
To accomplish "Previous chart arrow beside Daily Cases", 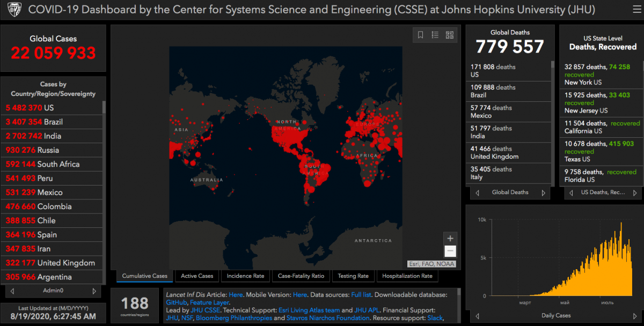I will click(477, 316).
